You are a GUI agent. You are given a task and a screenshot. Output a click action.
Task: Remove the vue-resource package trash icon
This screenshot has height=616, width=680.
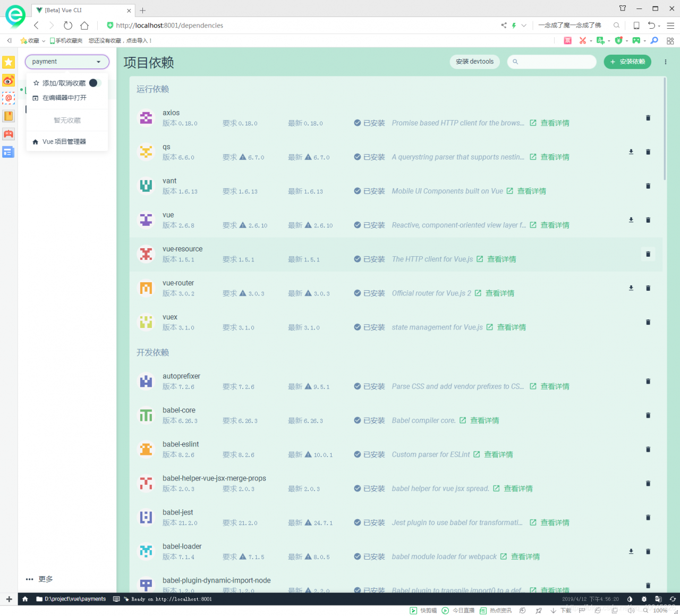648,254
